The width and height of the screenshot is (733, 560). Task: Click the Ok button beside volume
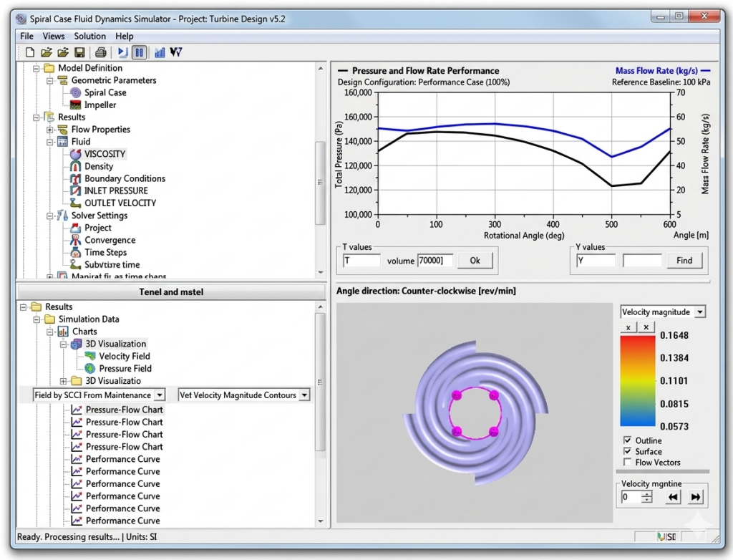[x=475, y=261]
